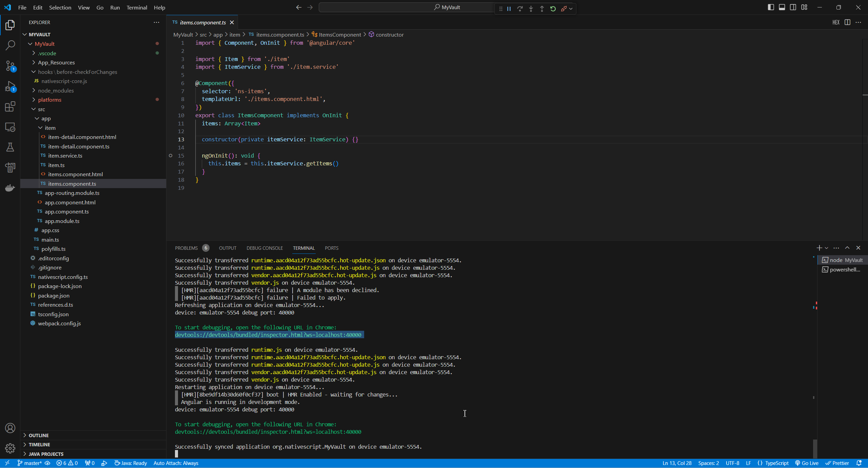Click Go Live in status bar
868x468 pixels.
[807, 463]
